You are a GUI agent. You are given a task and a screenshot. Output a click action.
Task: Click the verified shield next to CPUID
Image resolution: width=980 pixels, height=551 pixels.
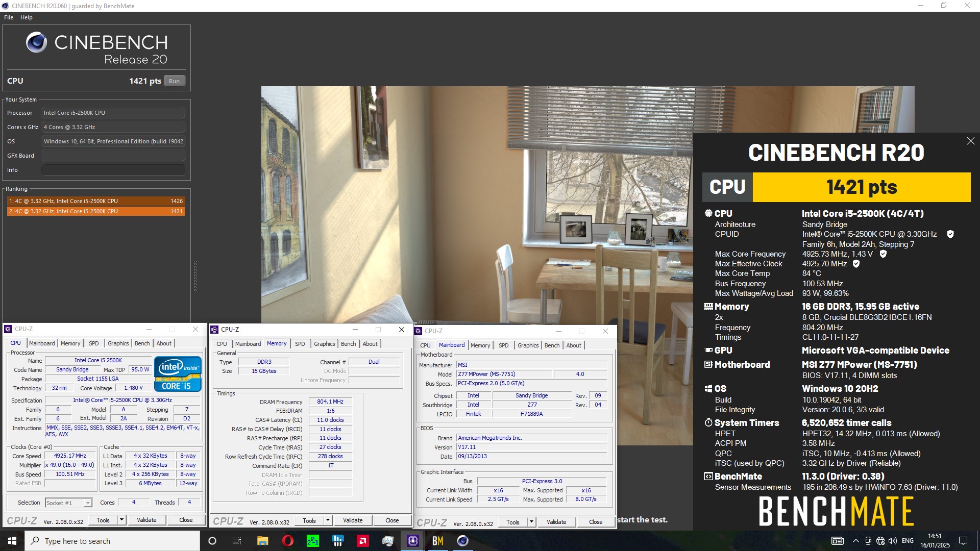tap(950, 234)
